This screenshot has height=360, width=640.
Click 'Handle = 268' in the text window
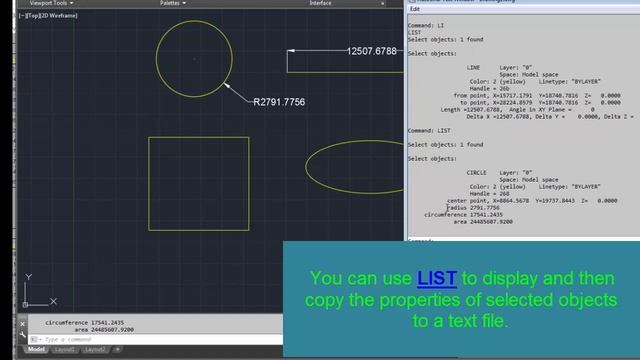click(x=489, y=194)
